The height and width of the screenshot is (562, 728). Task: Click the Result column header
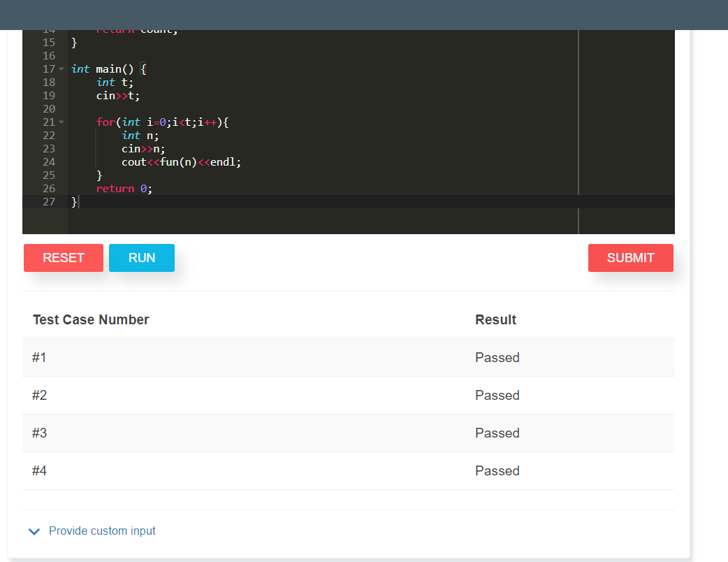(x=495, y=320)
